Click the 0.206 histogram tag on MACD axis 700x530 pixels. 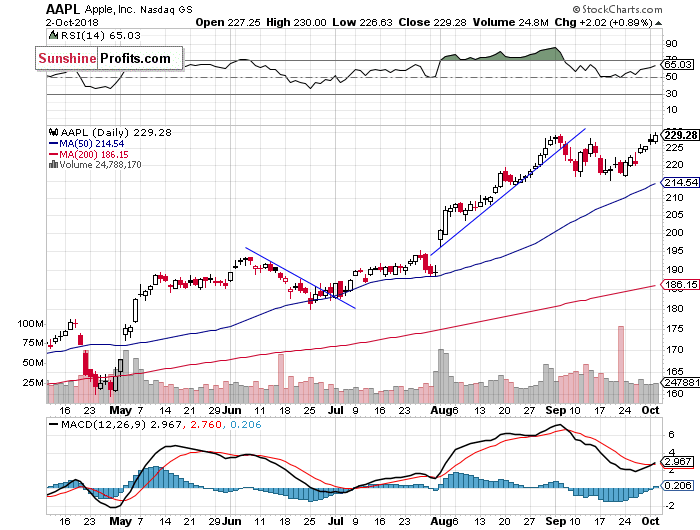[x=678, y=485]
